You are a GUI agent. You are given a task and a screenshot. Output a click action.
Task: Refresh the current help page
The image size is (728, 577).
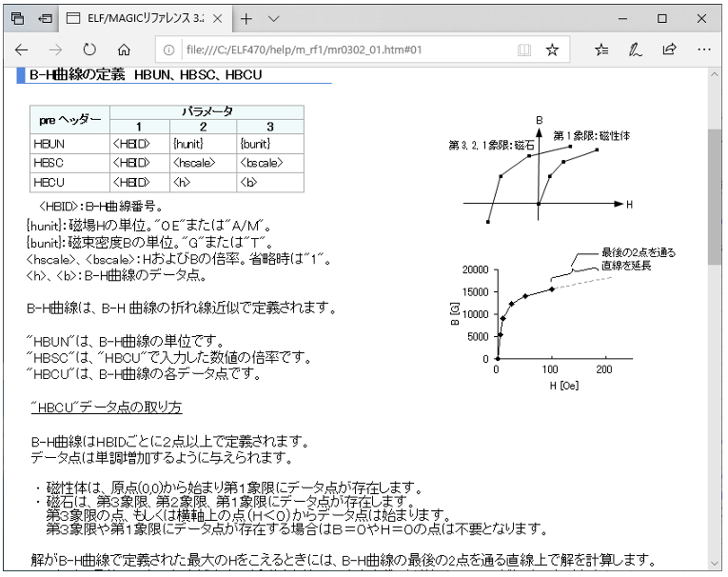90,50
